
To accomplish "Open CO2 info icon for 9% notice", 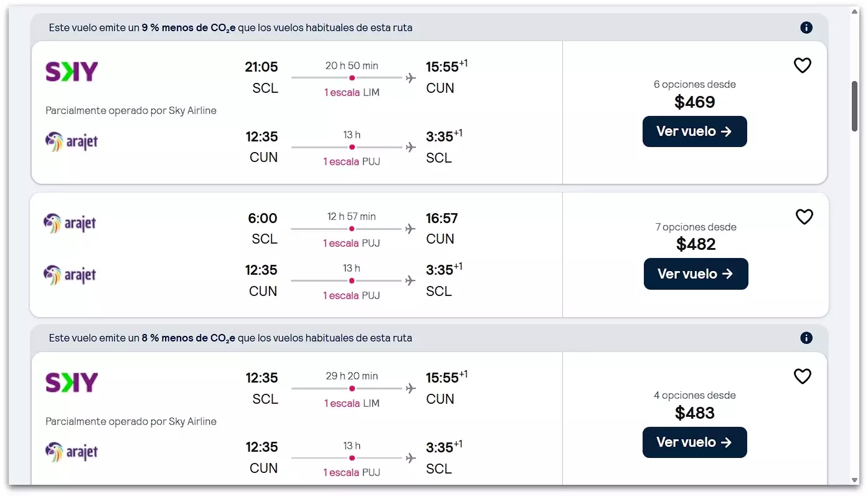I will [806, 27].
